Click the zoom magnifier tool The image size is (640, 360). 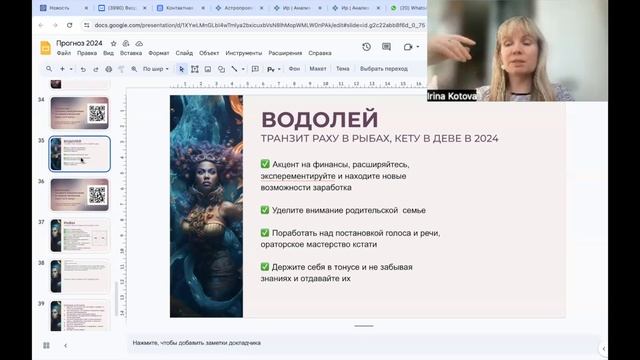point(134,69)
